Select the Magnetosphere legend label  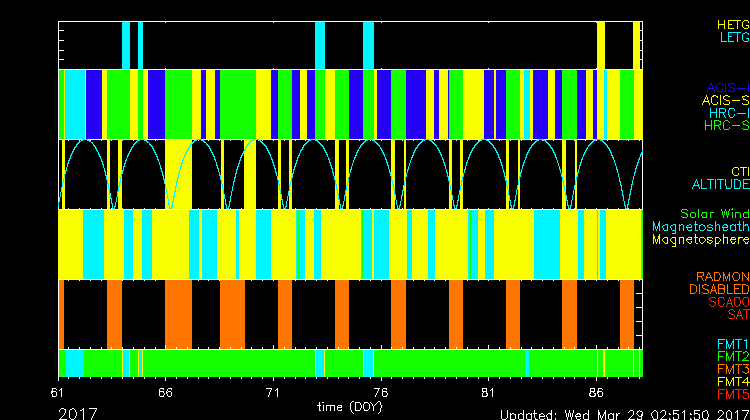(700, 240)
